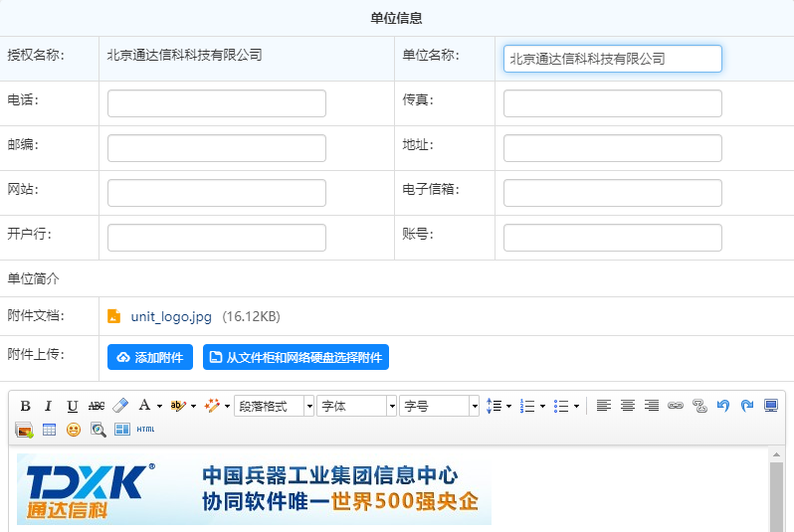Click the insert hyperlink icon
The image size is (794, 532).
676,406
